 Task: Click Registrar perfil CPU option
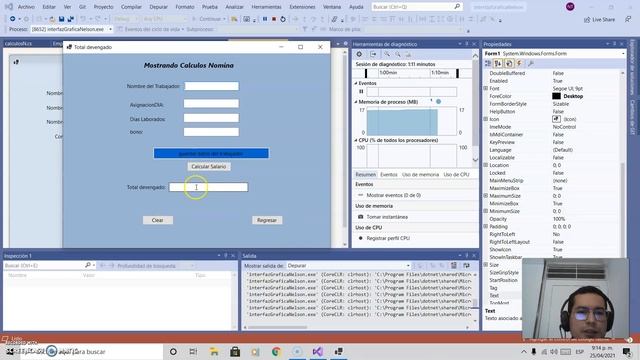tap(388, 238)
